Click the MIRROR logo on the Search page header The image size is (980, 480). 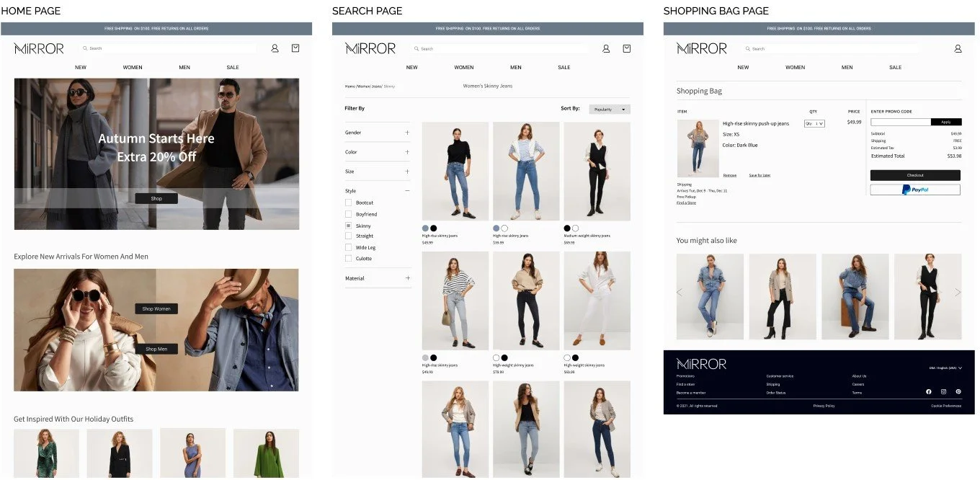pyautogui.click(x=370, y=48)
